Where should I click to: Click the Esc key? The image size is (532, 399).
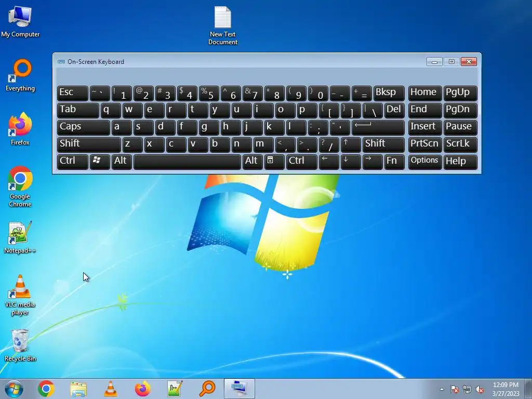[73, 94]
